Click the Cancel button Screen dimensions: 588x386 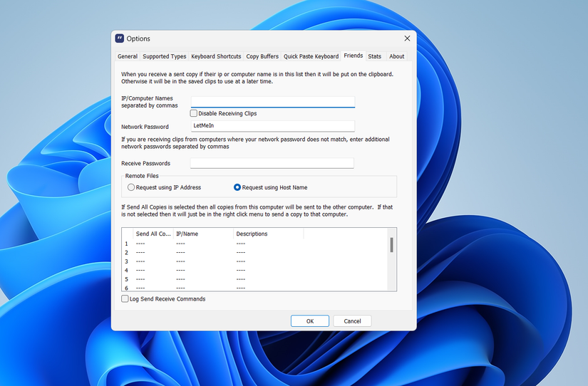352,321
